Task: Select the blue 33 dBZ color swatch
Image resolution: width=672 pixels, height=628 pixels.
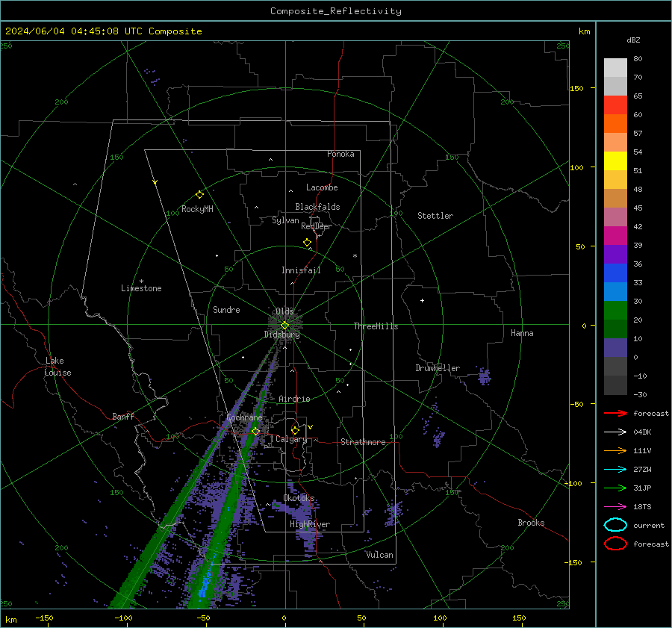Action: click(x=615, y=291)
